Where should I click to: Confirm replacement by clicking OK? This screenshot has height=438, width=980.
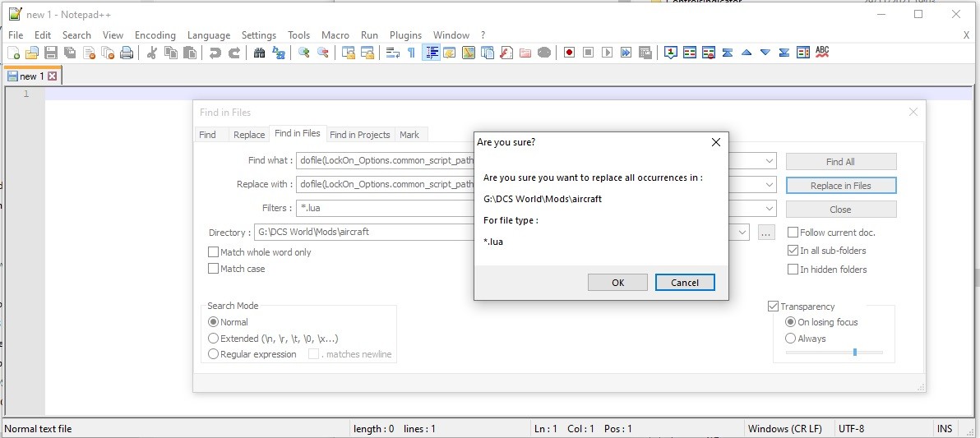(617, 283)
